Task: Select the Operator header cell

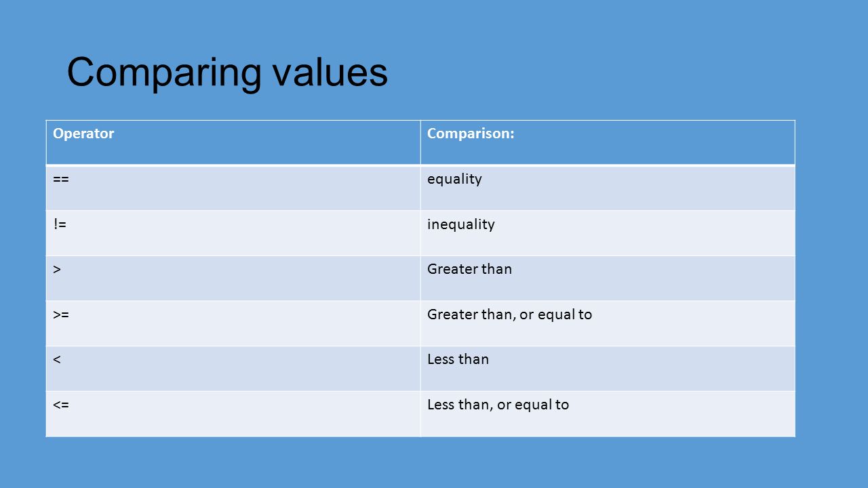Action: [233, 142]
